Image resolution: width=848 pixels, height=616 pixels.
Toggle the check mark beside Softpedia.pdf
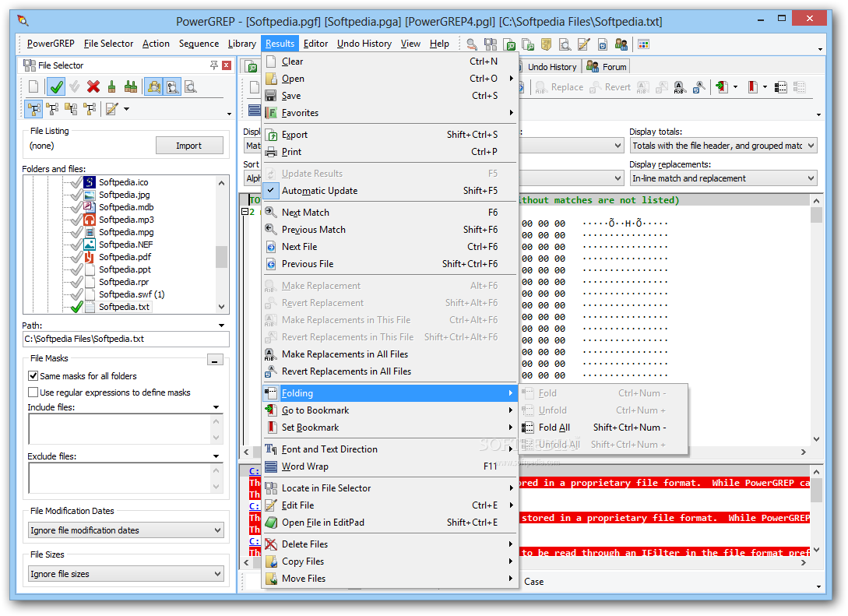click(76, 257)
